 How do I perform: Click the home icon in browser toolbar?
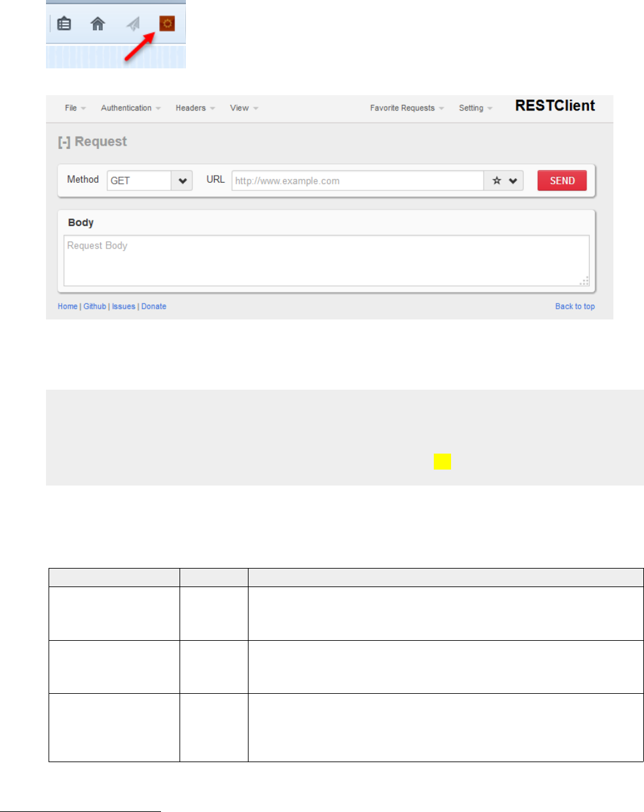tap(98, 24)
